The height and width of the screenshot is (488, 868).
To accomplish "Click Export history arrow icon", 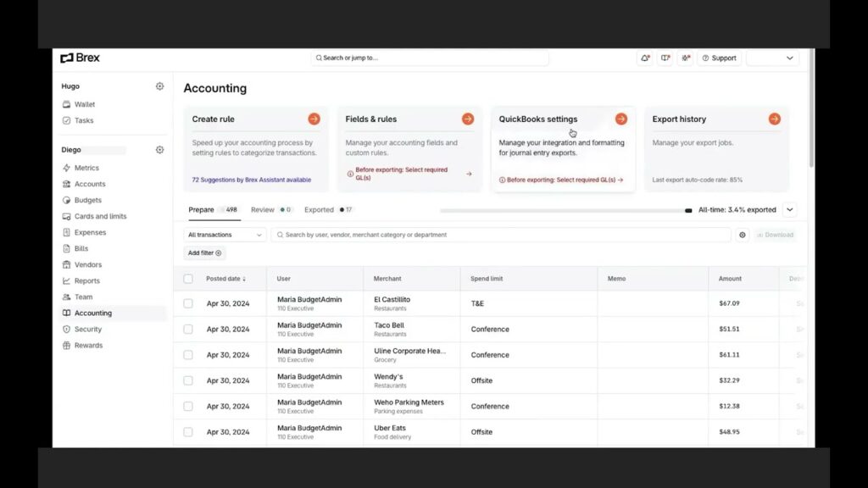I will (x=775, y=119).
